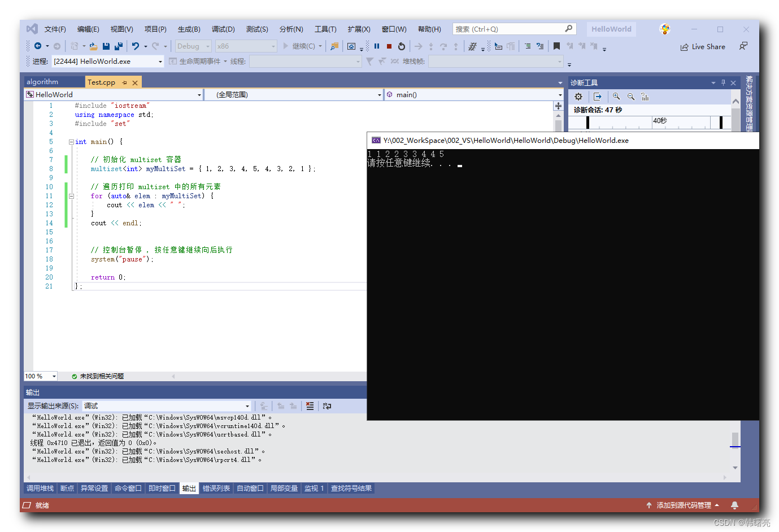Click the diagnostic tools vertical scrollbar up arrow
The height and width of the screenshot is (532, 779).
point(736,102)
